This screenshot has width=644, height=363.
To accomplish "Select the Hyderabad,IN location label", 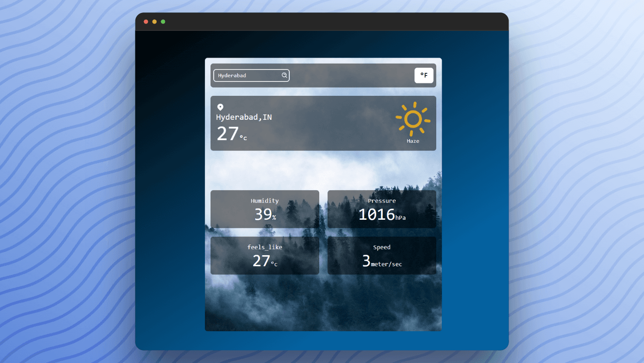I will (245, 117).
